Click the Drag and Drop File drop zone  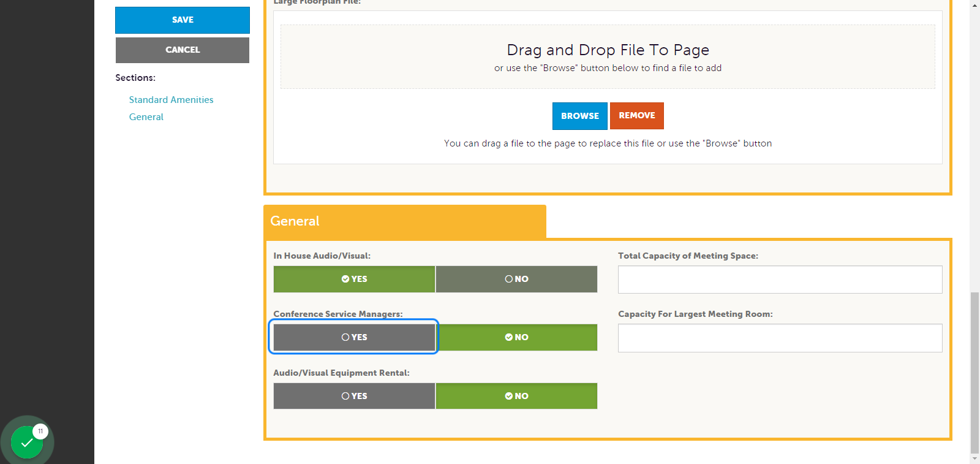click(608, 57)
